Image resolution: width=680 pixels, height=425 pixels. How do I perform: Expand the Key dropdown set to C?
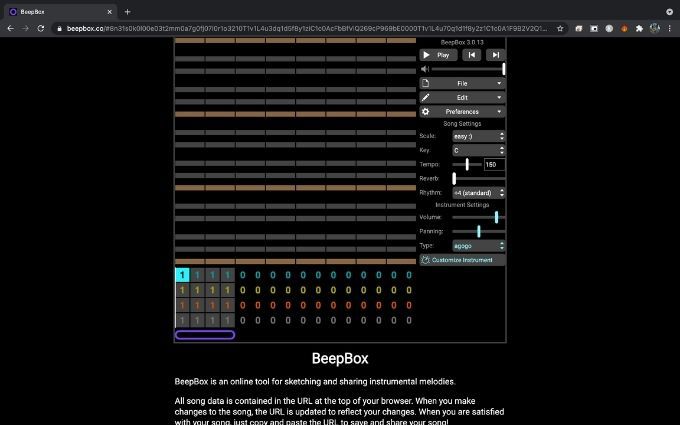[479, 150]
